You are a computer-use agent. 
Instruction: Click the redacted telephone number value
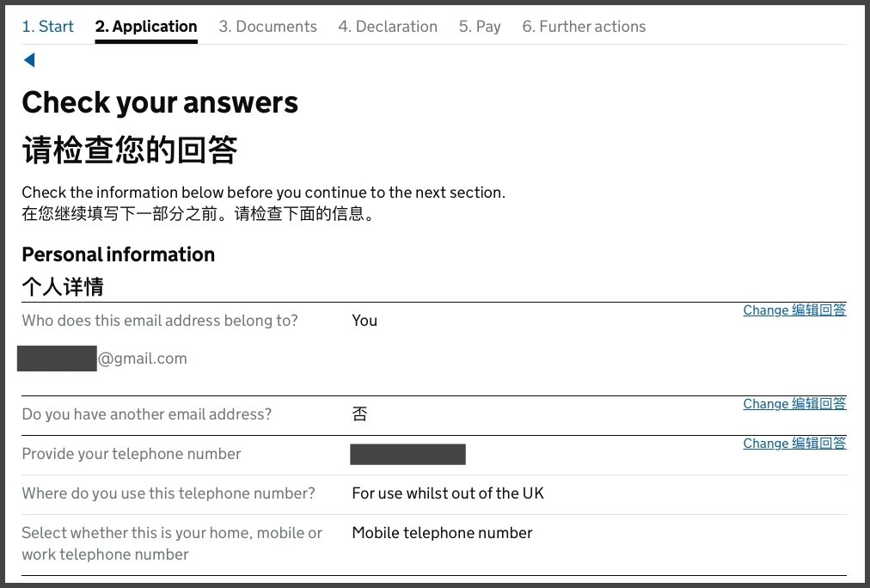point(407,454)
